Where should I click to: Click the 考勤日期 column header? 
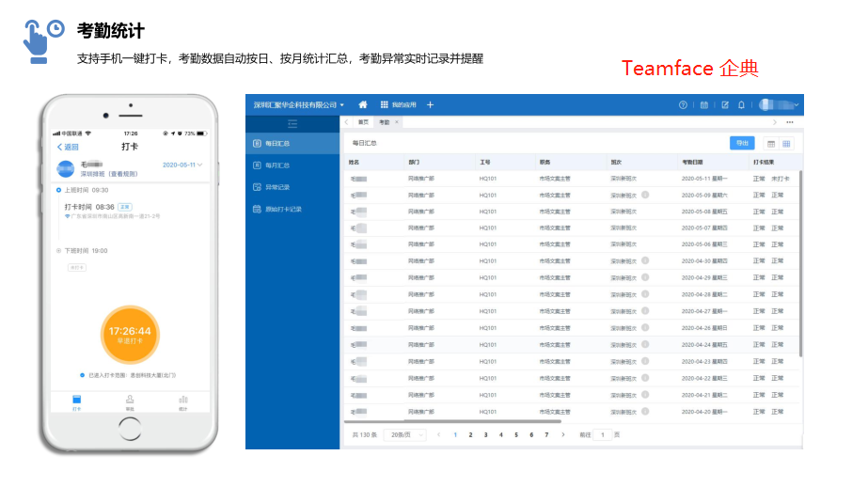692,162
